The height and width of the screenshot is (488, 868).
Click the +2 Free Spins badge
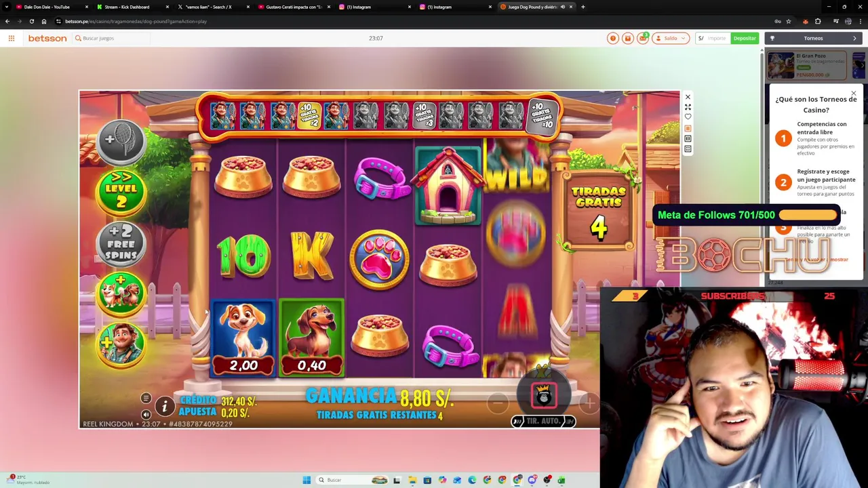point(121,243)
